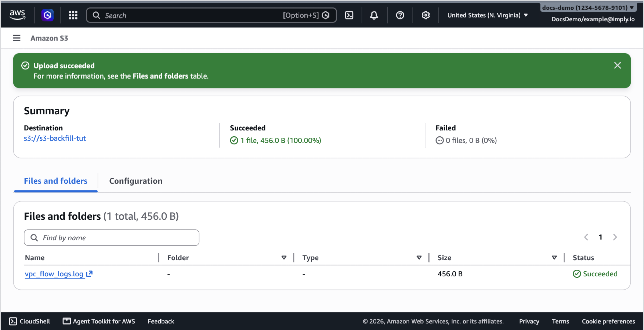Switch to the Configuration tab
Screen dimensions: 644x330
pyautogui.click(x=136, y=181)
